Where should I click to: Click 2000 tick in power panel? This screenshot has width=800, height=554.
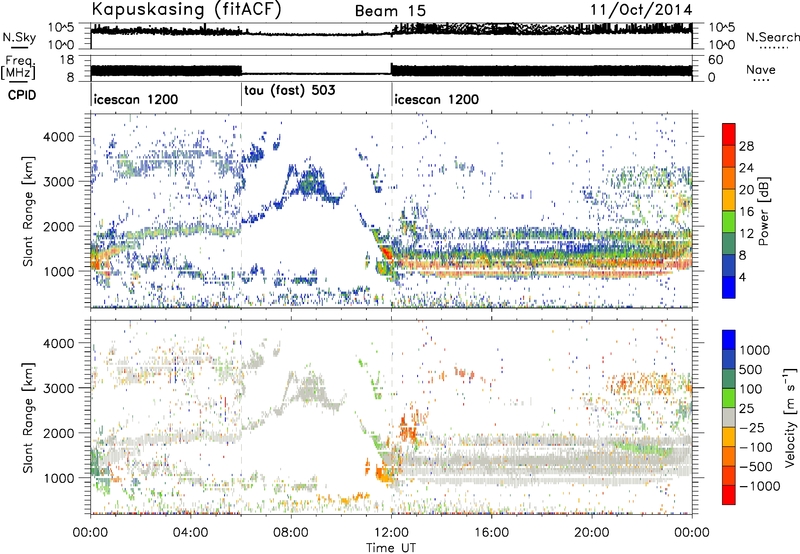pyautogui.click(x=58, y=226)
